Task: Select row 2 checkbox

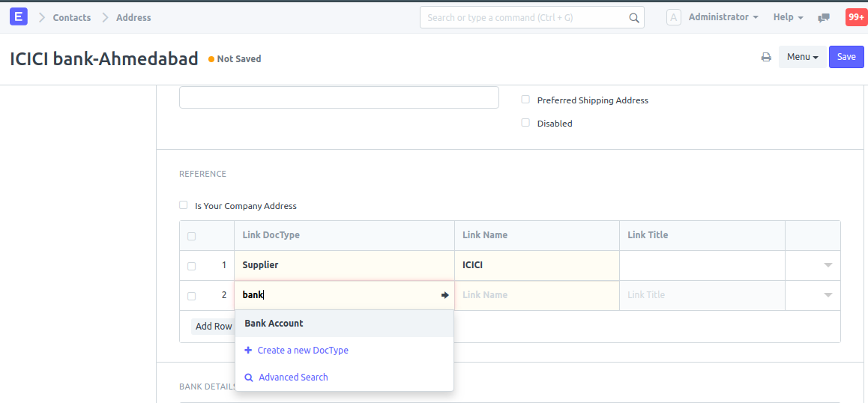Action: [x=192, y=296]
